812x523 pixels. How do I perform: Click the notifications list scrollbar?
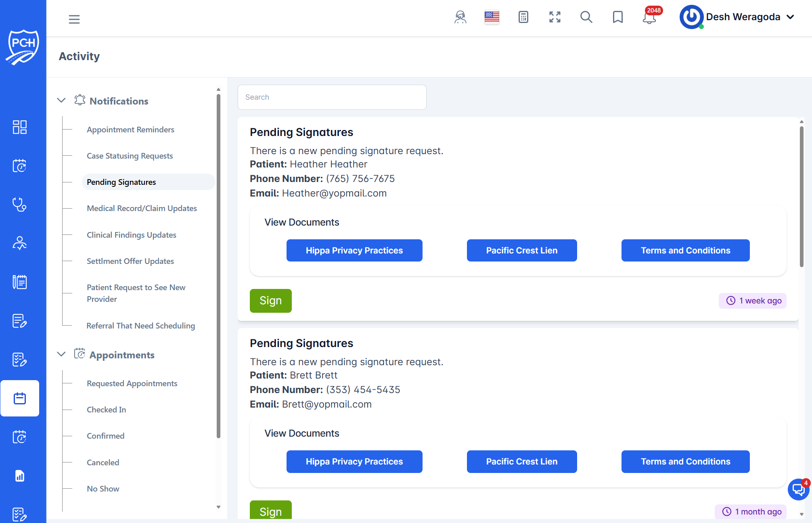tap(802, 197)
